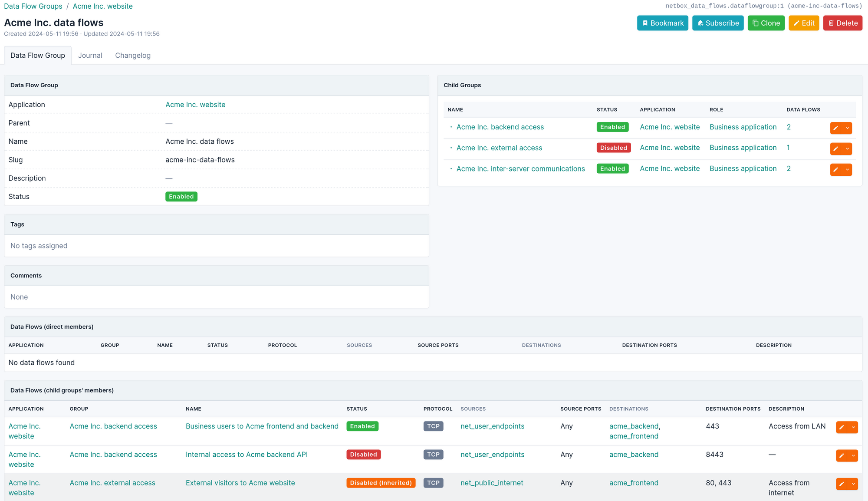Open actions dropdown for Internal access flow

tap(853, 455)
